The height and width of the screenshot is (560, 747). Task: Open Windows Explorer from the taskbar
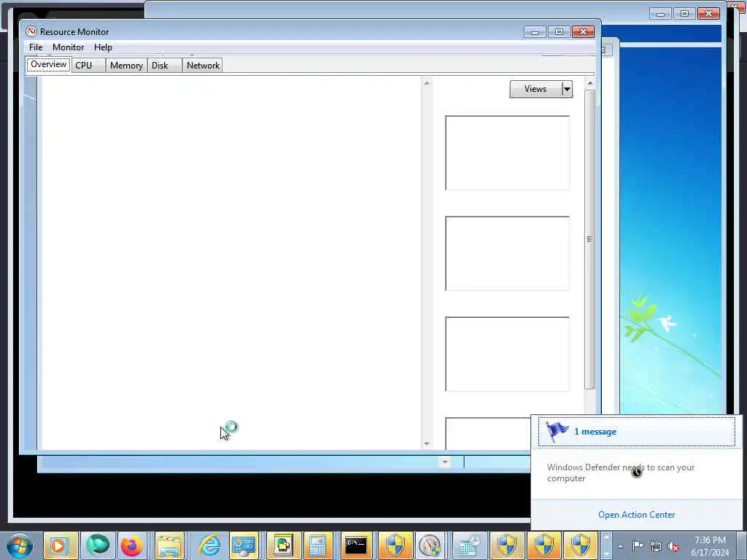(169, 545)
